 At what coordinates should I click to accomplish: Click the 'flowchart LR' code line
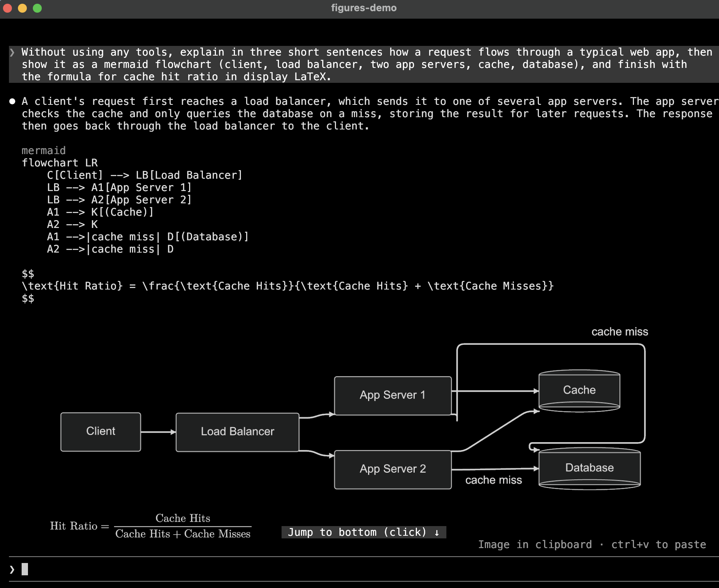point(60,163)
